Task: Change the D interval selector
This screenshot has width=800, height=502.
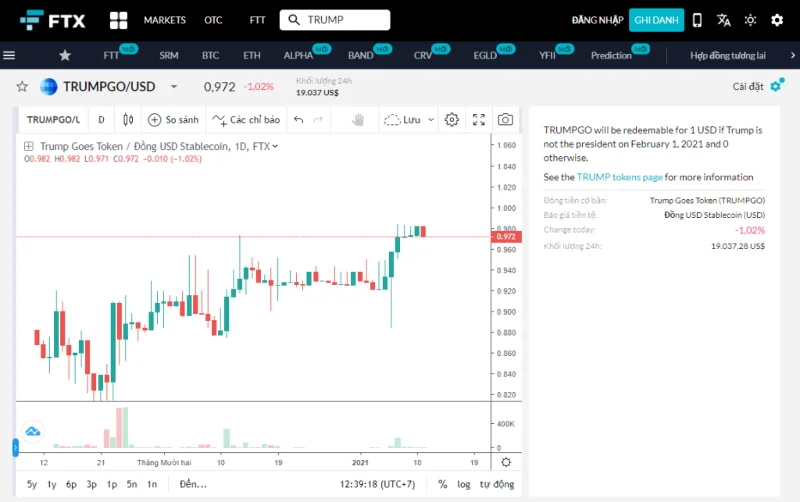Action: tap(101, 119)
